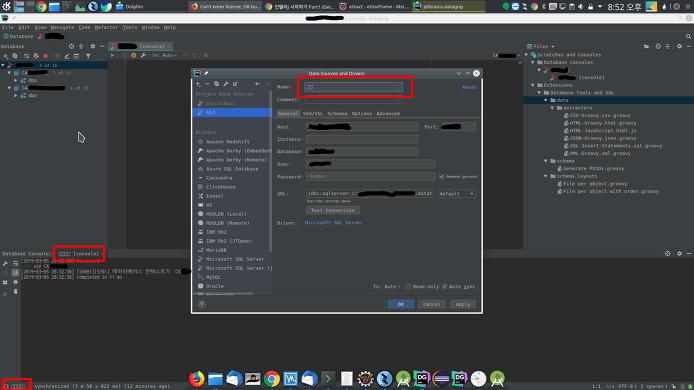Collapse all in Database panel header
The width and height of the screenshot is (694, 390).
pos(81,46)
